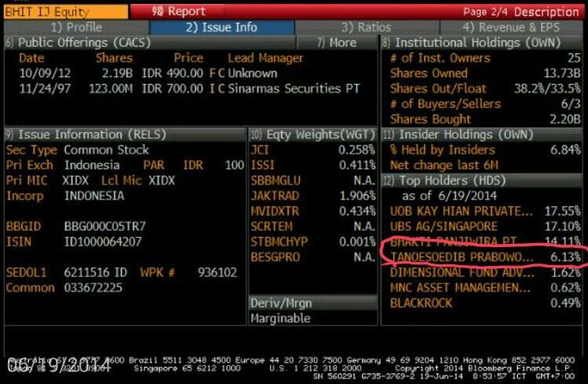The height and width of the screenshot is (384, 588).
Task: Select BHAKTI PANJIWIRA PT holder row
Action: [x=485, y=242]
